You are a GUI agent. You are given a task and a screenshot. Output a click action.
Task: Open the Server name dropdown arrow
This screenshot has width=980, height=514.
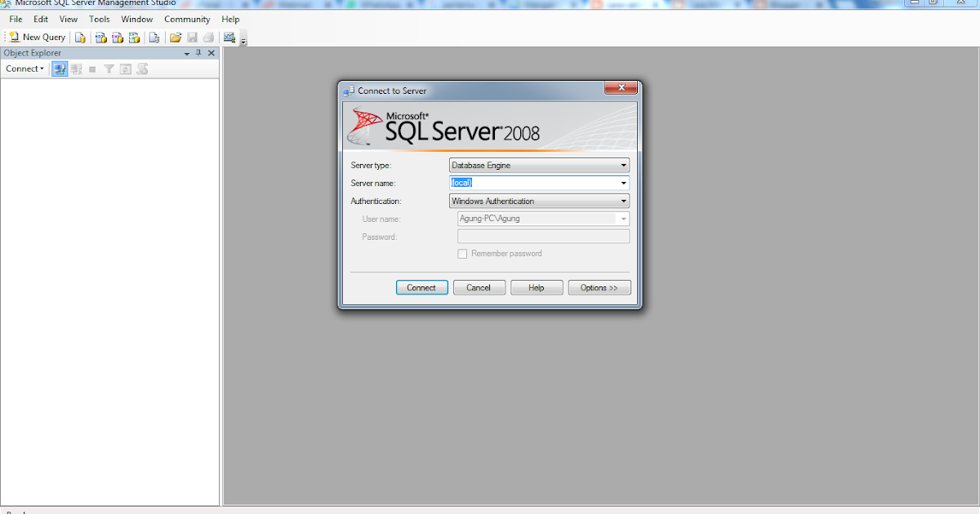click(623, 183)
